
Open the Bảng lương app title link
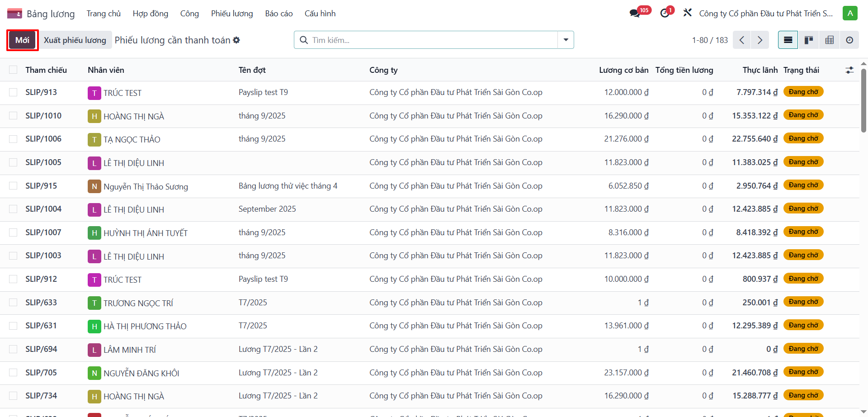click(51, 14)
